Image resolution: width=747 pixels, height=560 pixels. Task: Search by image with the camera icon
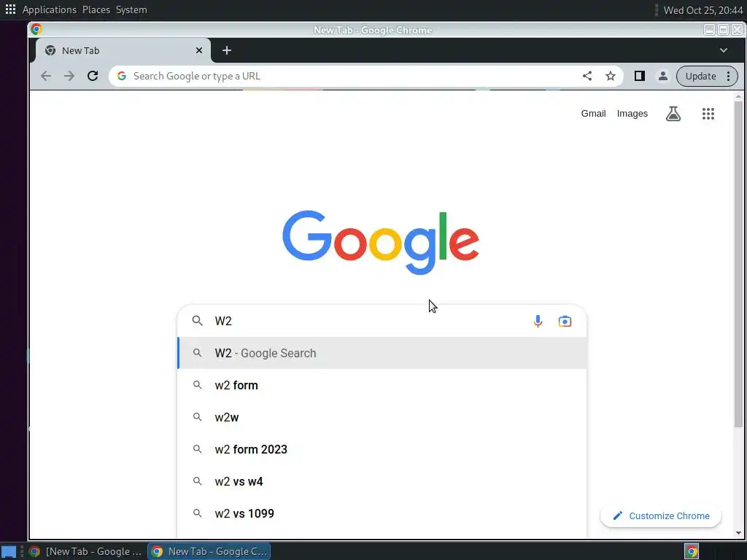tap(565, 321)
